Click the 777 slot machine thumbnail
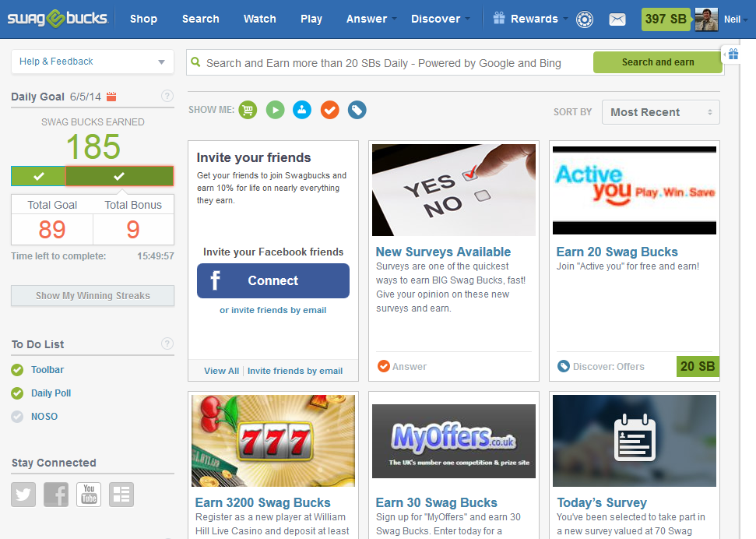The height and width of the screenshot is (539, 756). tap(273, 441)
